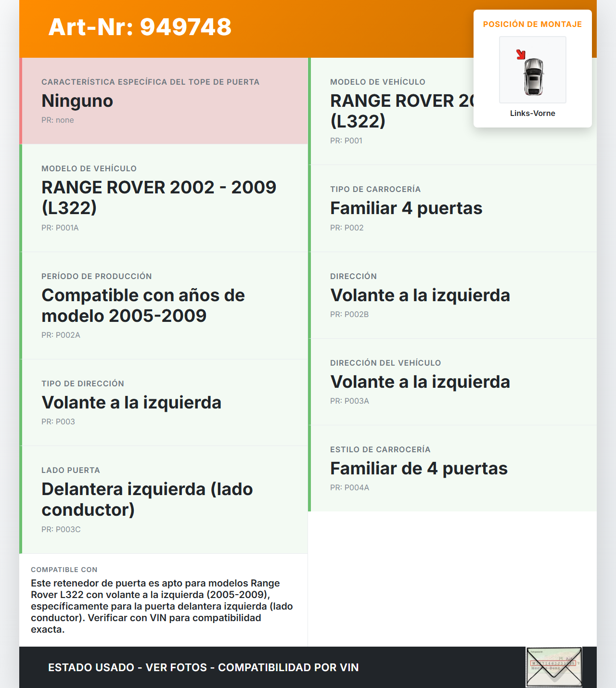
Task: Open the car mounting position diagram
Action: [x=533, y=70]
